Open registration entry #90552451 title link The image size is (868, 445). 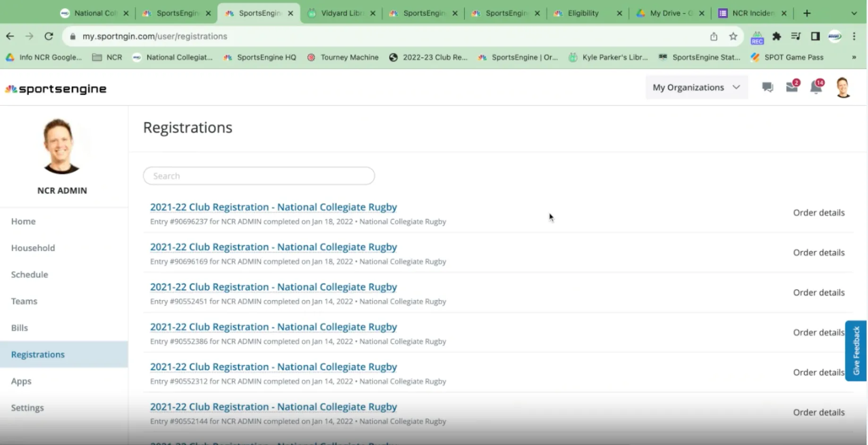(273, 287)
